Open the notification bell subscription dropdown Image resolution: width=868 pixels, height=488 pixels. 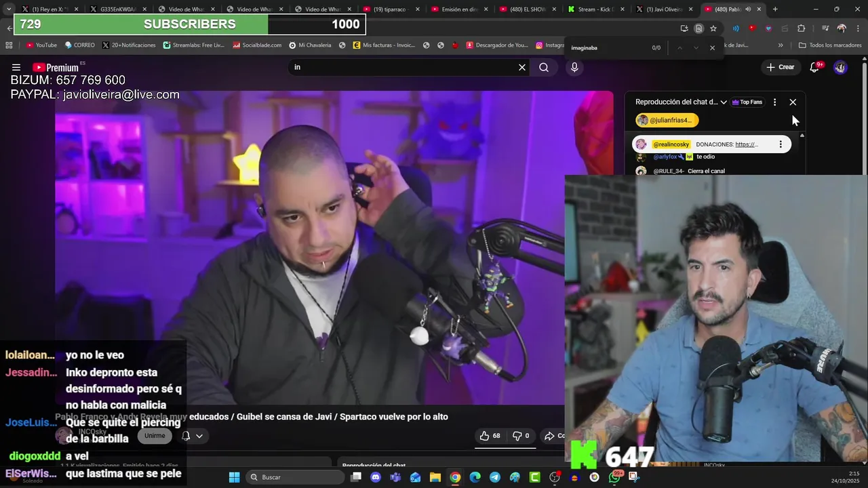point(192,436)
